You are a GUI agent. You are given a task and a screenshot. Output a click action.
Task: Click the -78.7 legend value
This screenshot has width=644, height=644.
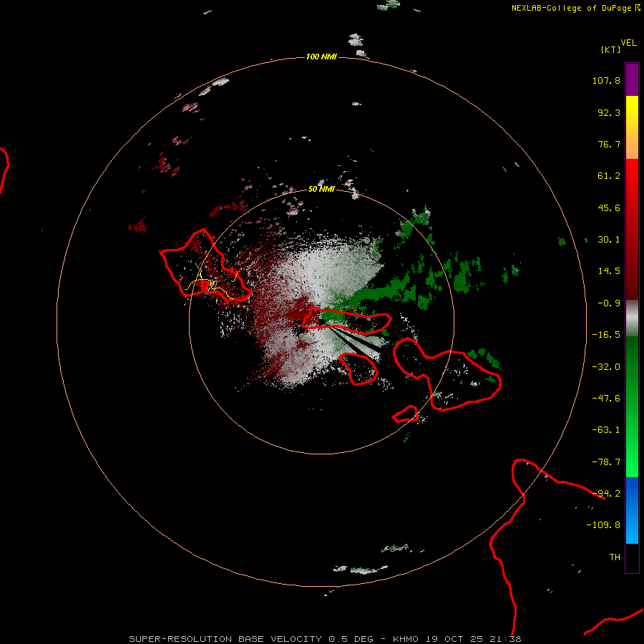[x=606, y=462]
